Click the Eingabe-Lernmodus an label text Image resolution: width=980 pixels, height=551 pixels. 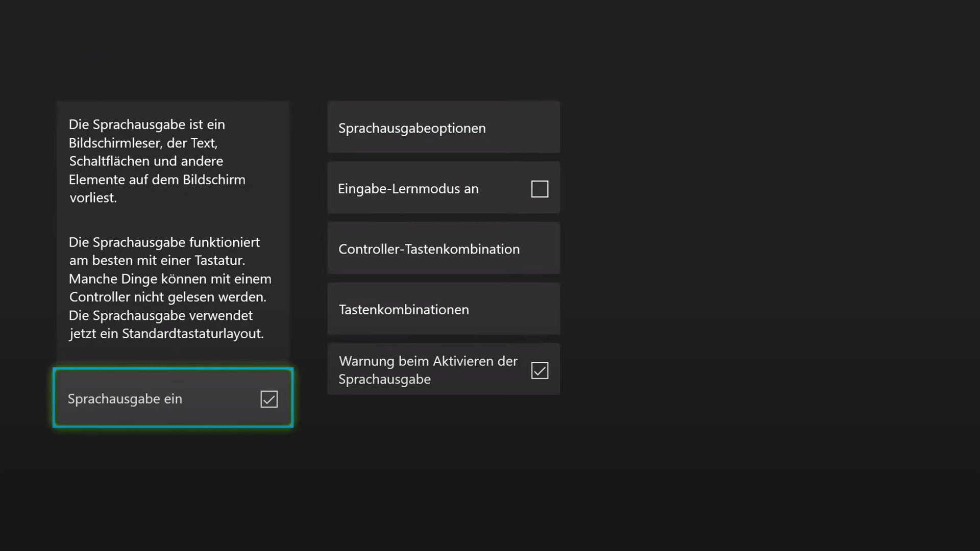[x=408, y=189]
